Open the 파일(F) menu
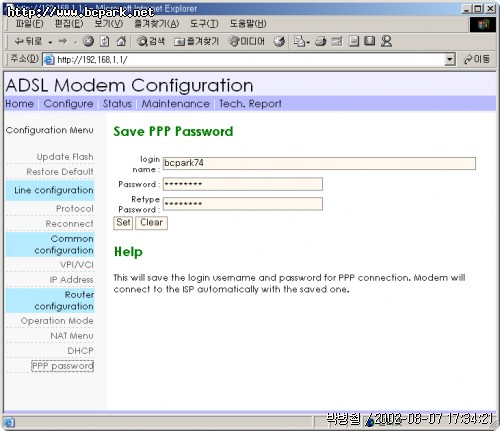 pyautogui.click(x=29, y=24)
